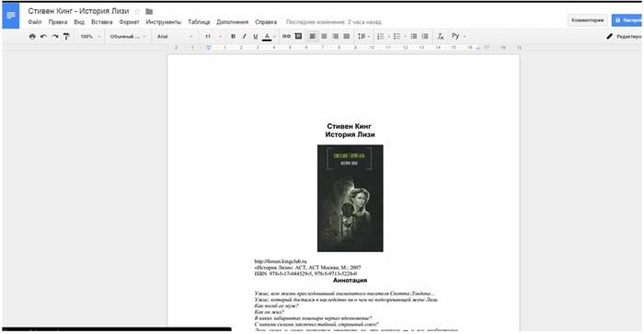Open the Таблица menu

tap(199, 22)
